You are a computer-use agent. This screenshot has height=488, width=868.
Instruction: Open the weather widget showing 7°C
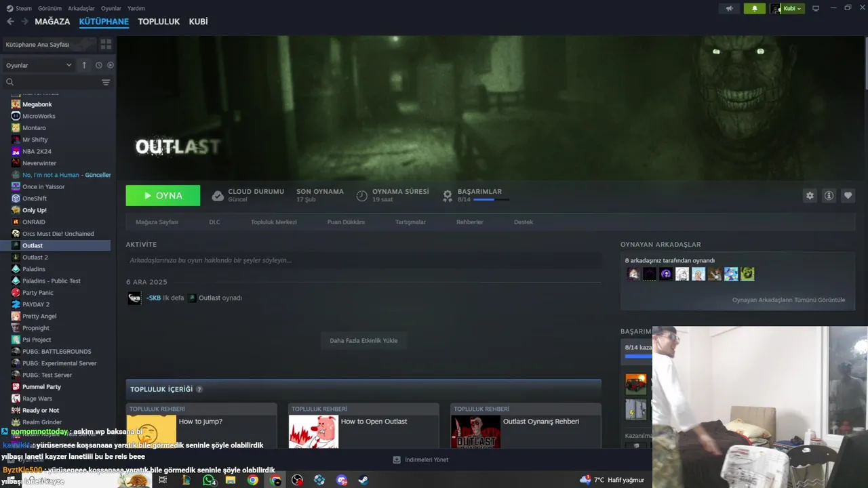coord(612,480)
